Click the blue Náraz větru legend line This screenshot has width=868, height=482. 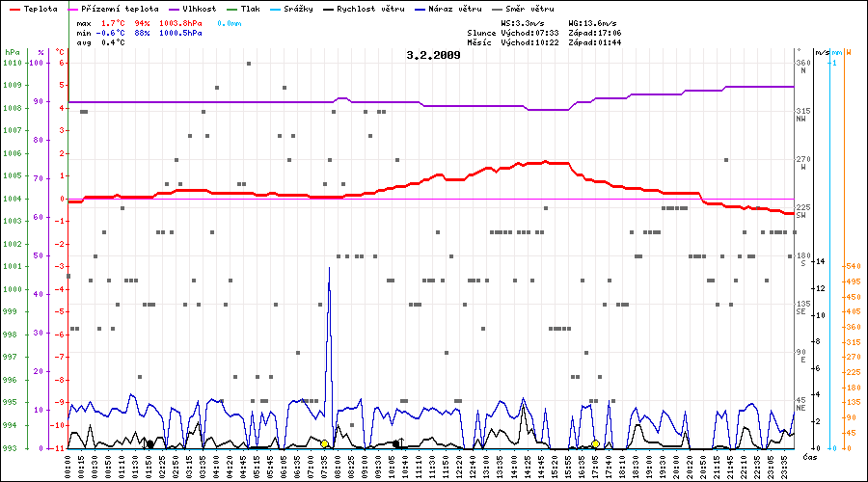405,9
